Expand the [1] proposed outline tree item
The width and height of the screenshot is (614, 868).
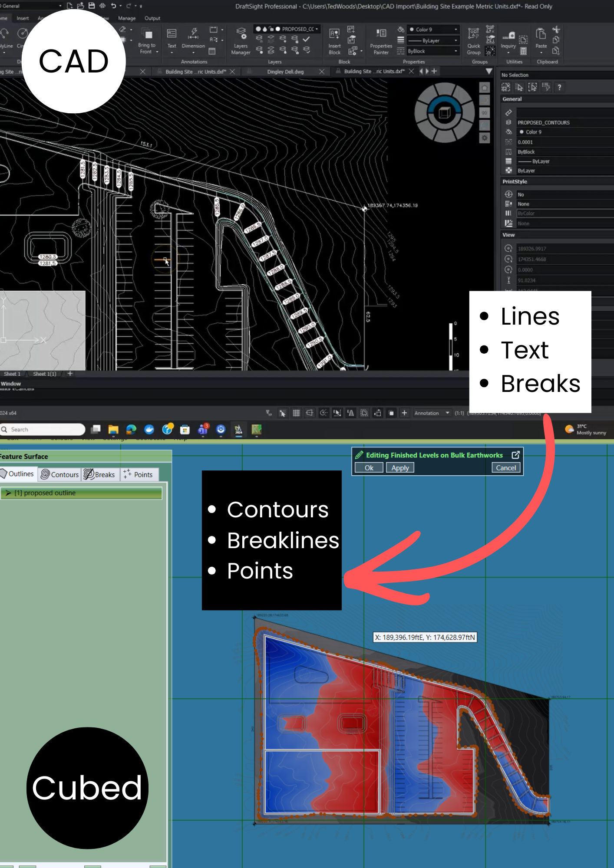click(8, 493)
